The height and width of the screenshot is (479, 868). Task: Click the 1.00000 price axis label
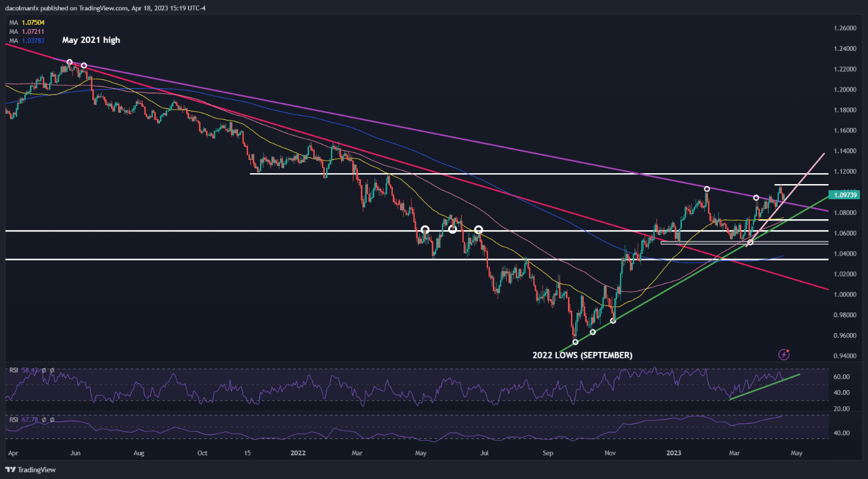(x=846, y=295)
